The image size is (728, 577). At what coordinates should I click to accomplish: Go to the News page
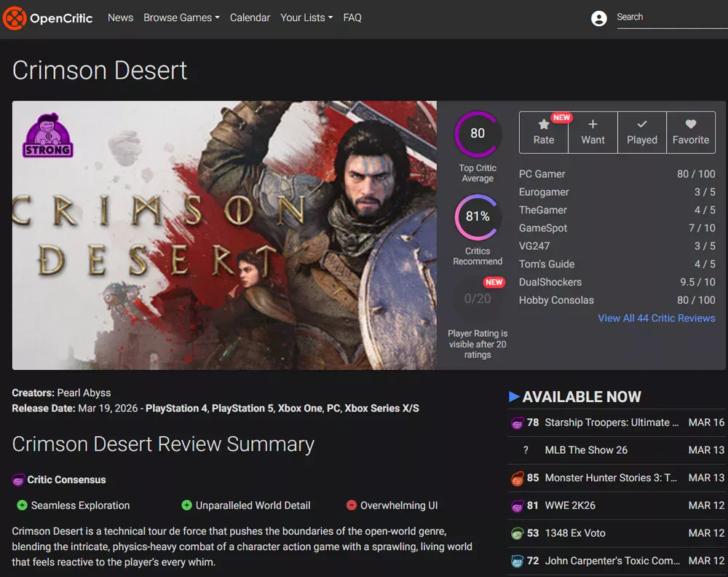(120, 17)
